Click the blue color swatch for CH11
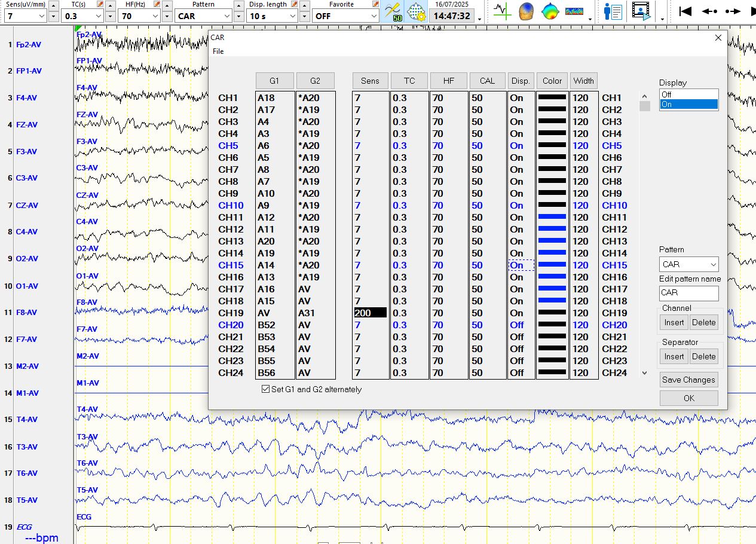Image resolution: width=756 pixels, height=544 pixels. [552, 217]
